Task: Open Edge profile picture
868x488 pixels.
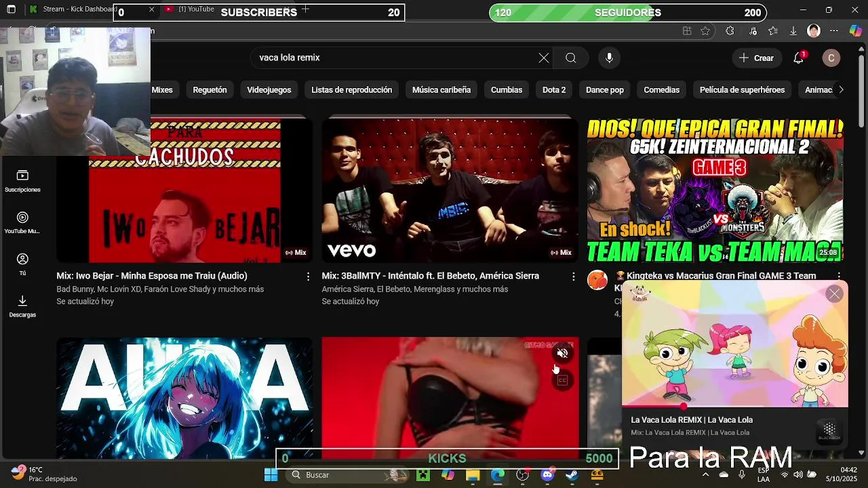Action: click(814, 30)
